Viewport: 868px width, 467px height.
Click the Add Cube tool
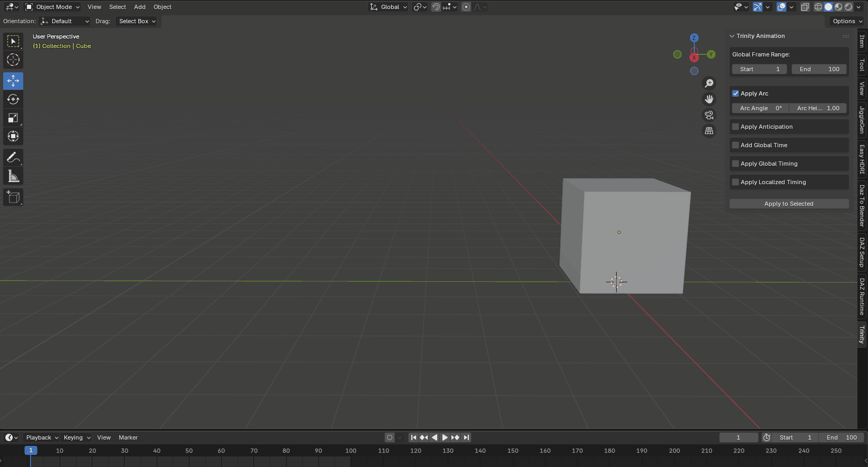click(x=13, y=197)
